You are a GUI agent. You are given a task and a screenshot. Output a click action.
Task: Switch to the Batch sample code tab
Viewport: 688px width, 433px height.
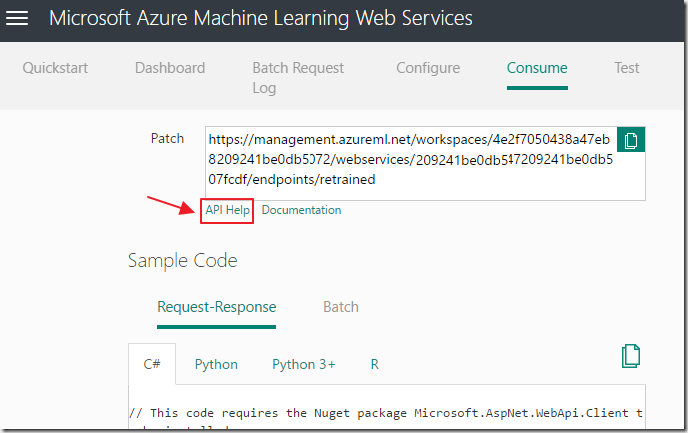tap(341, 307)
